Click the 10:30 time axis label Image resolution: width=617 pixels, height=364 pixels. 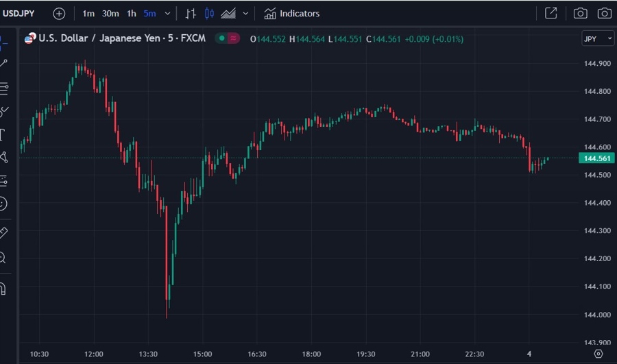pos(39,354)
